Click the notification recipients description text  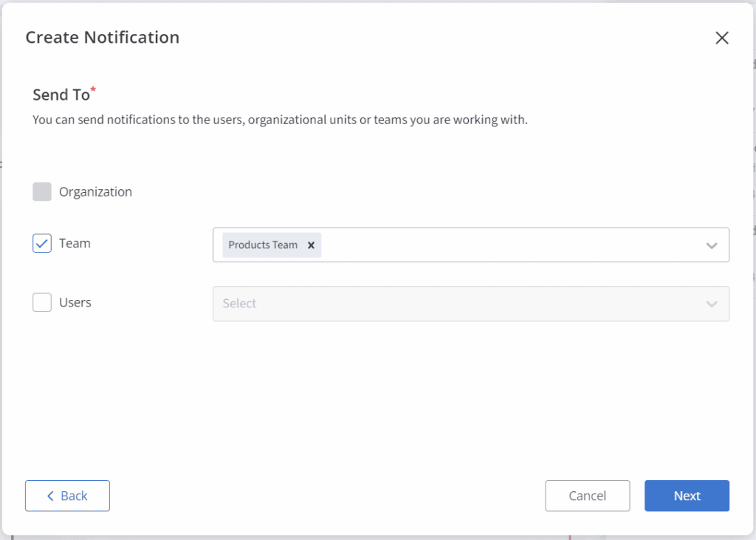[x=280, y=120]
